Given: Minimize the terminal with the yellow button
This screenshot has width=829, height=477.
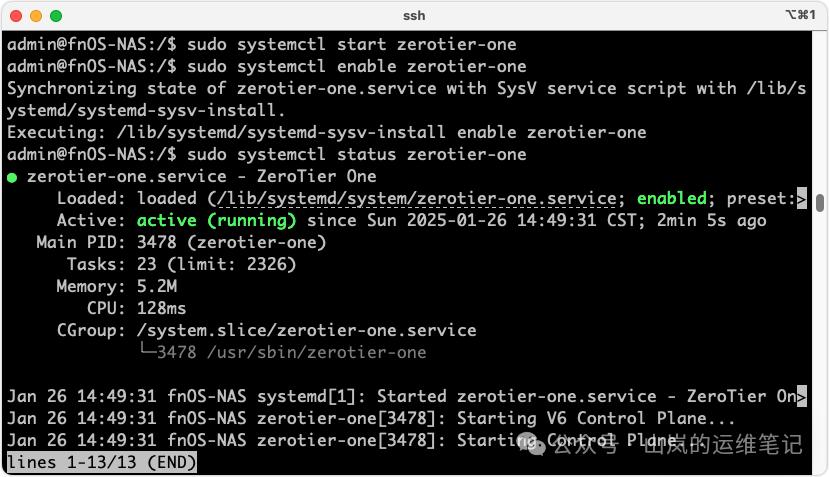Looking at the screenshot, I should [36, 16].
